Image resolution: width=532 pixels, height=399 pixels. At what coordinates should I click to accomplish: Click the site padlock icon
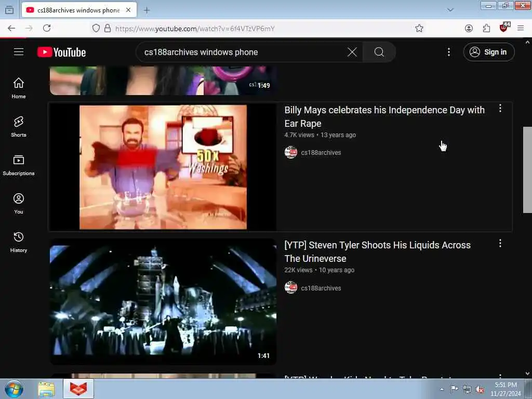pyautogui.click(x=108, y=28)
